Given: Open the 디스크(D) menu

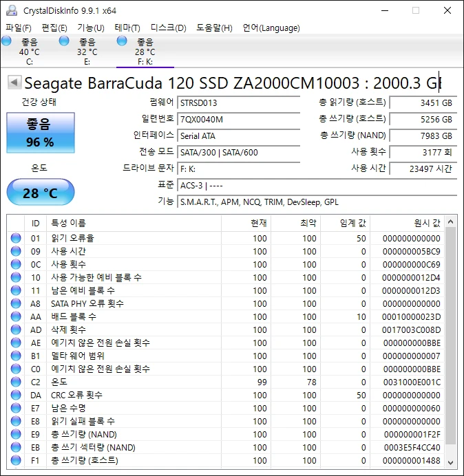Looking at the screenshot, I should coord(168,28).
